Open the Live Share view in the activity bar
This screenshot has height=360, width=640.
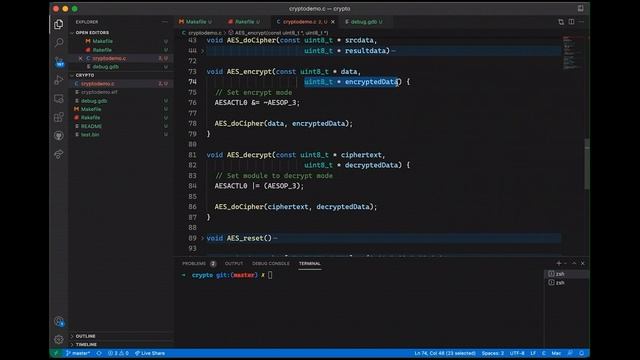point(59,154)
